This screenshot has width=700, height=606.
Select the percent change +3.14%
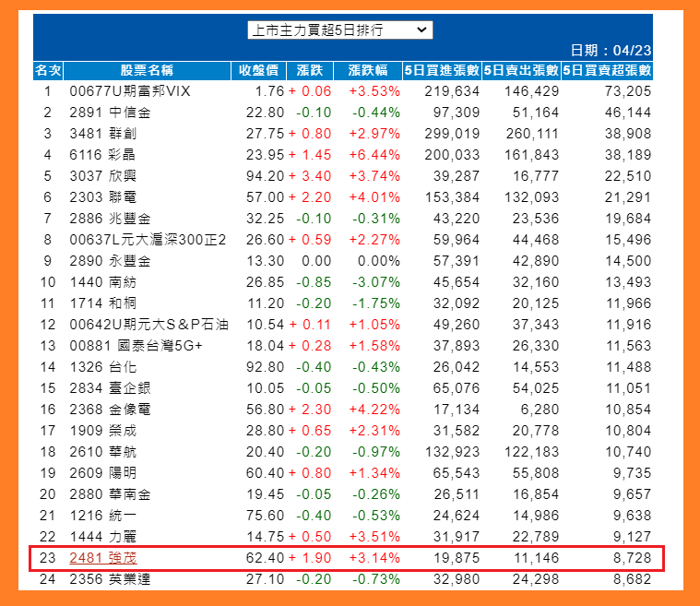[374, 558]
